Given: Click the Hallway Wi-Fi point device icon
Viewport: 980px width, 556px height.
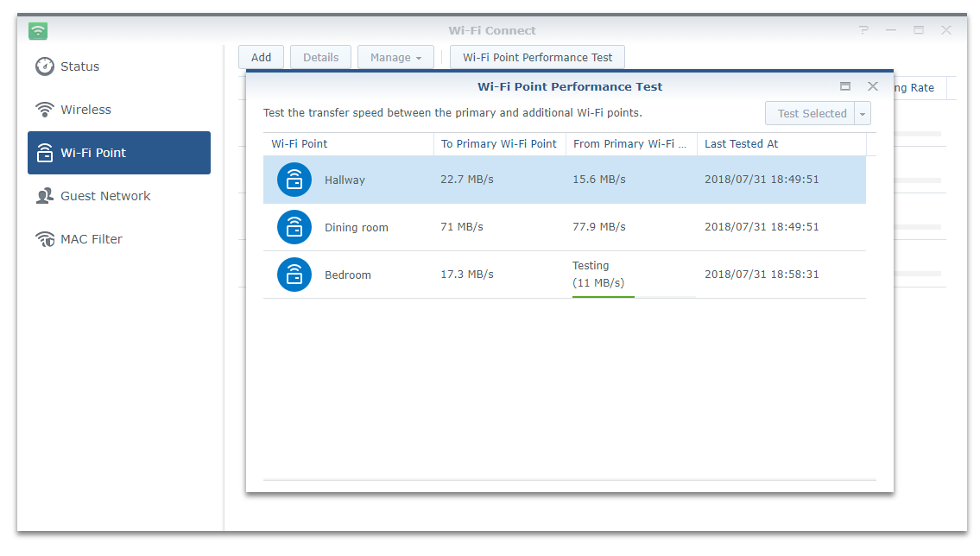Looking at the screenshot, I should (294, 180).
